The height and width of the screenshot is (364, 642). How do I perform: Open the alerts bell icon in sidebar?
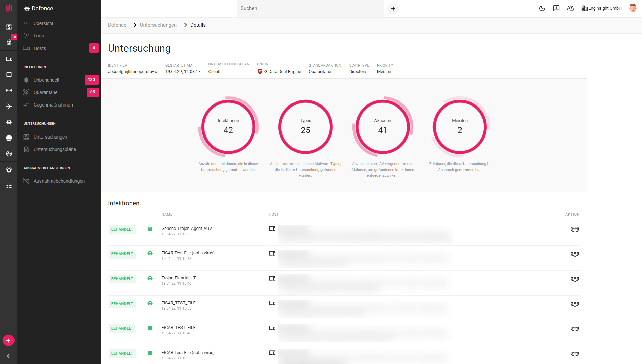[x=9, y=170]
